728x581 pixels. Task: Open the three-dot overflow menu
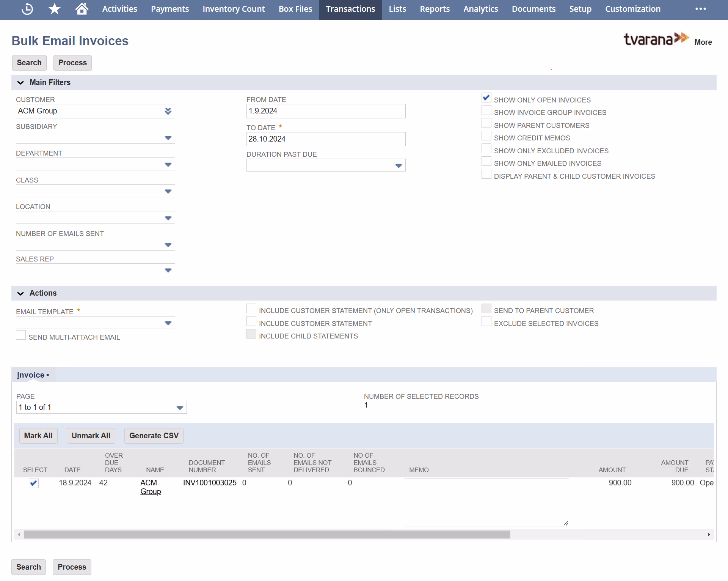click(700, 9)
